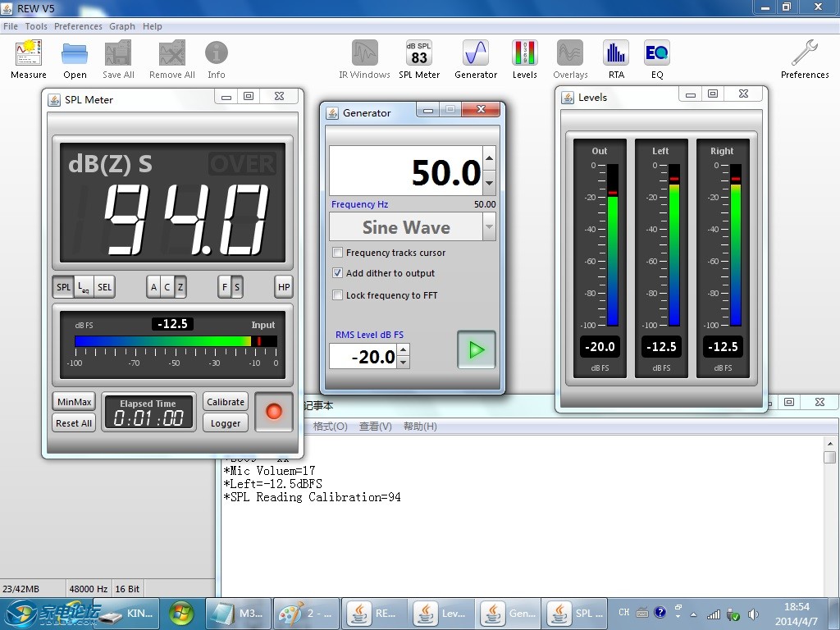Toggle the HP high-pass button

284,287
